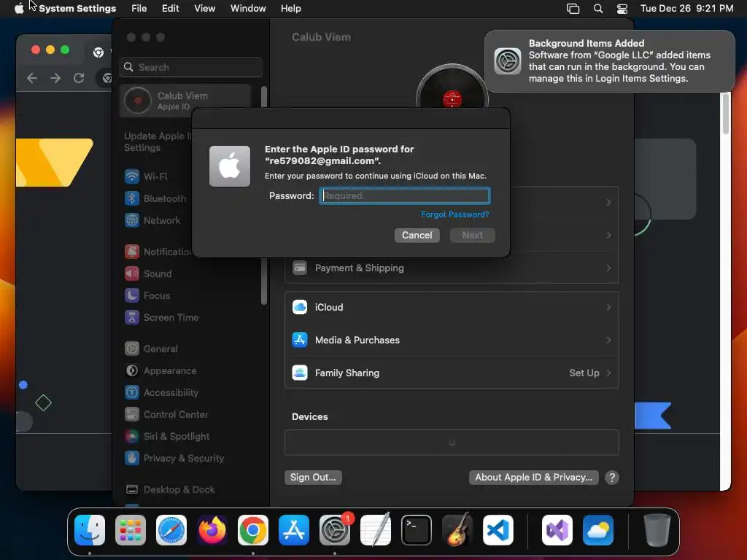Open Trash in the Dock
Screen dimensions: 747x560
click(657, 530)
